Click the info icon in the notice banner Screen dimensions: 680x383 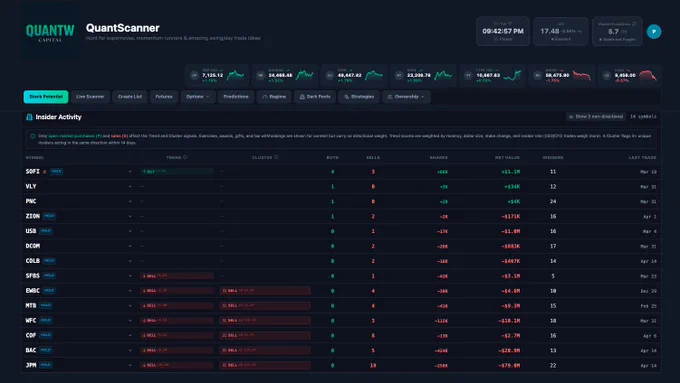tap(33, 136)
